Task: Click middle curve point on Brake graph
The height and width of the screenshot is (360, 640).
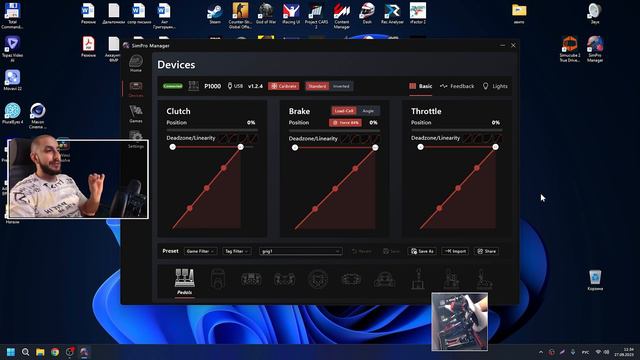Action: pyautogui.click(x=335, y=189)
